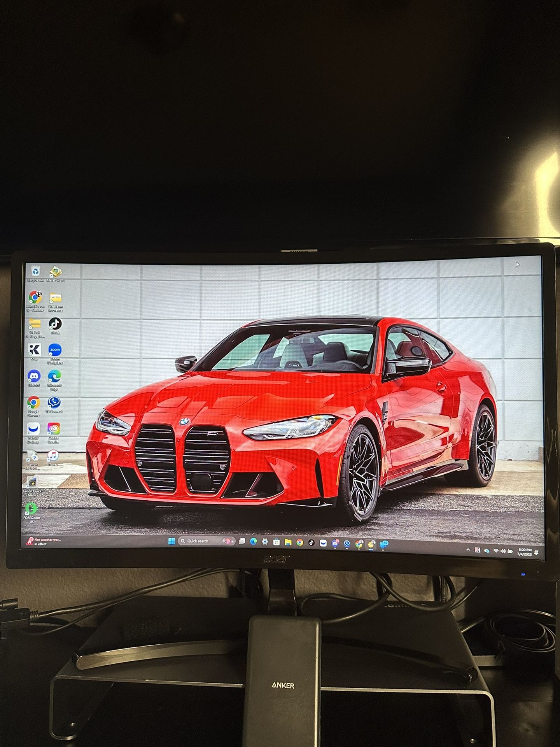The width and height of the screenshot is (560, 747).
Task: Open the TikTok desktop icon
Action: [x=55, y=326]
